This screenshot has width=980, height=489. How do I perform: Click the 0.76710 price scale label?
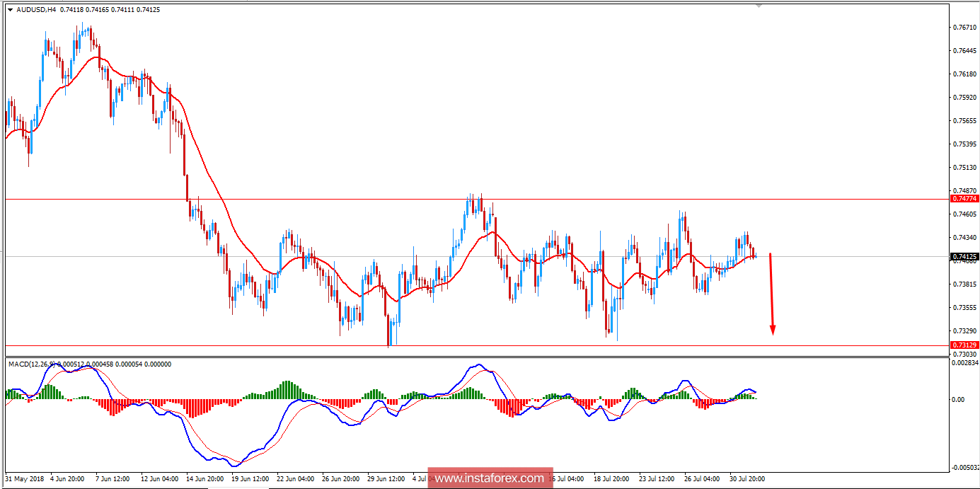964,28
